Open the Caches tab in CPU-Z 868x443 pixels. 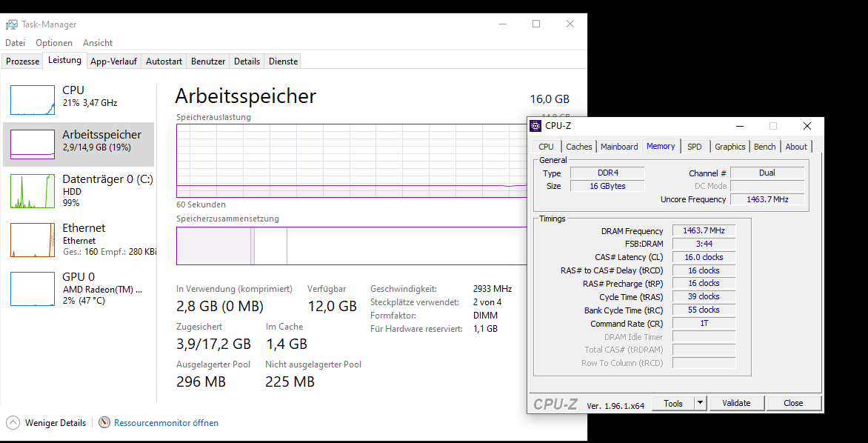tap(579, 147)
